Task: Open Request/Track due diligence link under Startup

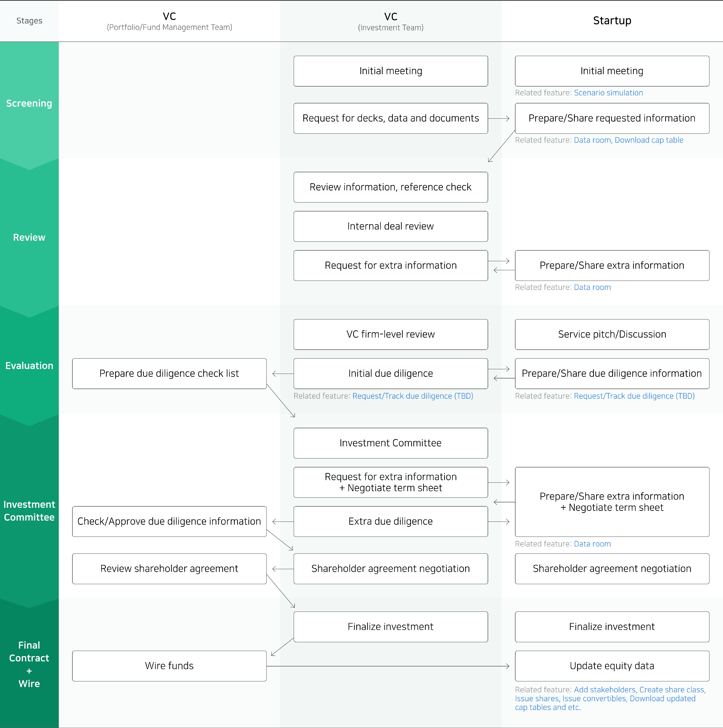Action: pos(634,396)
